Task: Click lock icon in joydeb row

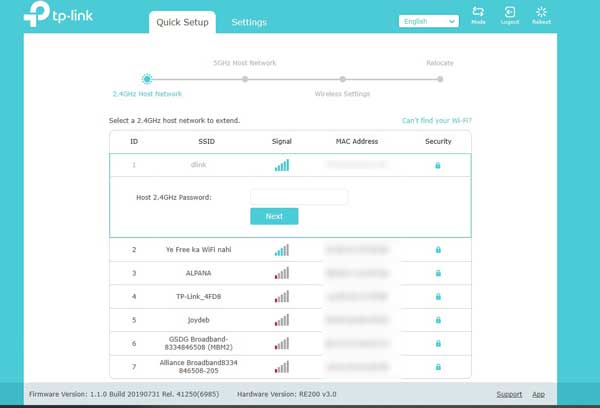Action: tap(438, 320)
